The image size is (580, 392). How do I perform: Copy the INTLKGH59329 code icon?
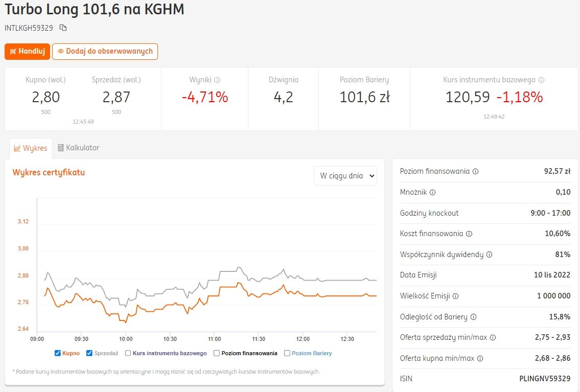point(63,28)
